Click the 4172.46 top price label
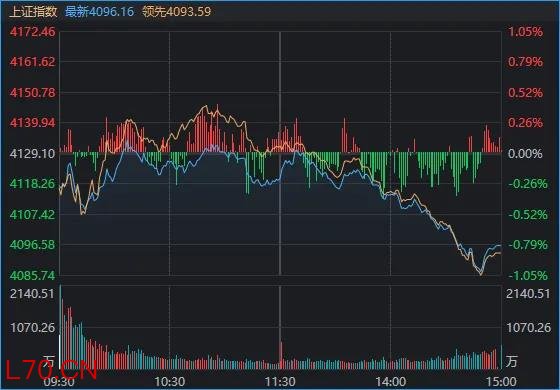The height and width of the screenshot is (390, 560). point(32,32)
